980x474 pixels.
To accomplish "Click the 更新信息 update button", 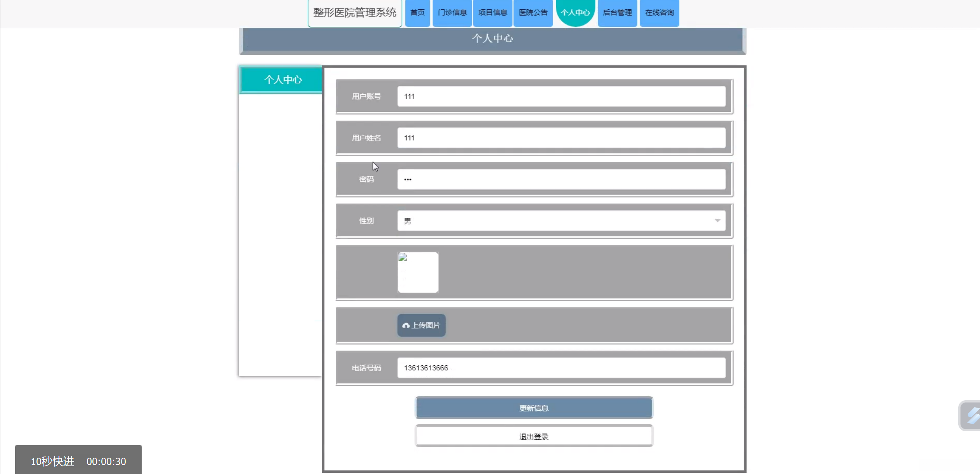I will (x=534, y=408).
